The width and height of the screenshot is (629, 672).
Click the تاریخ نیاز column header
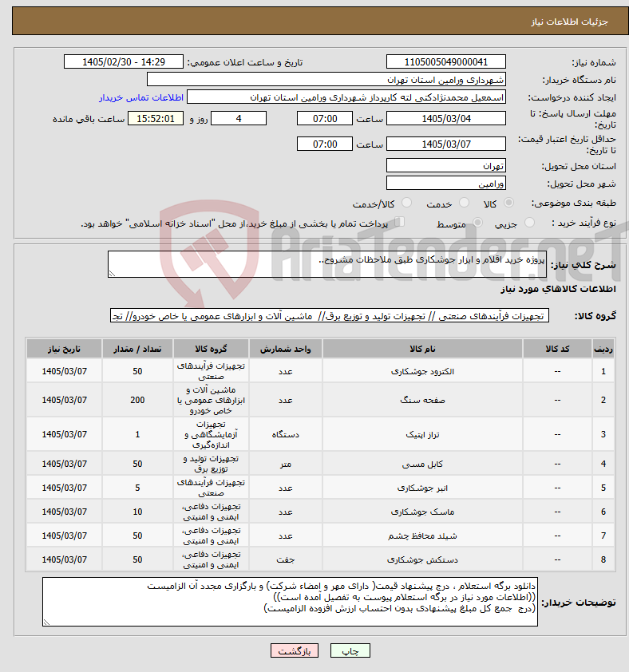click(64, 349)
